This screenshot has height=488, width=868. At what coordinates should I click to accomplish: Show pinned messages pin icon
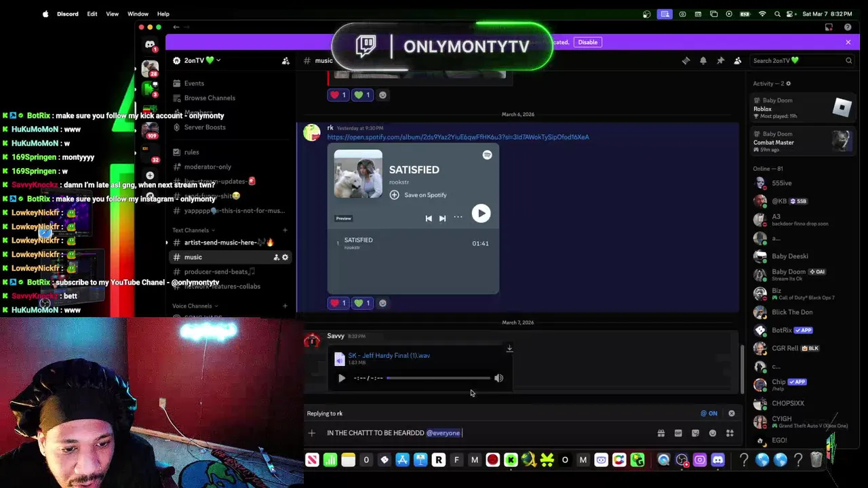click(720, 60)
